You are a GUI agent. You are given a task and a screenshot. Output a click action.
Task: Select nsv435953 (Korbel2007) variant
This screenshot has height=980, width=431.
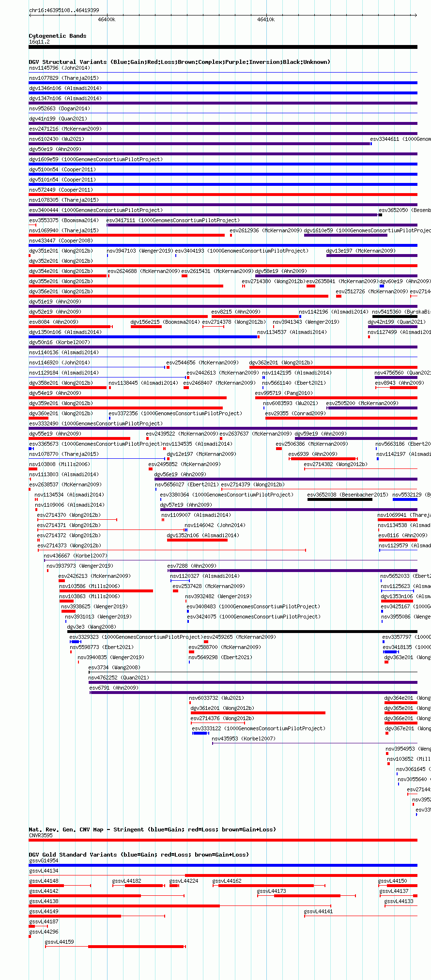244,739
